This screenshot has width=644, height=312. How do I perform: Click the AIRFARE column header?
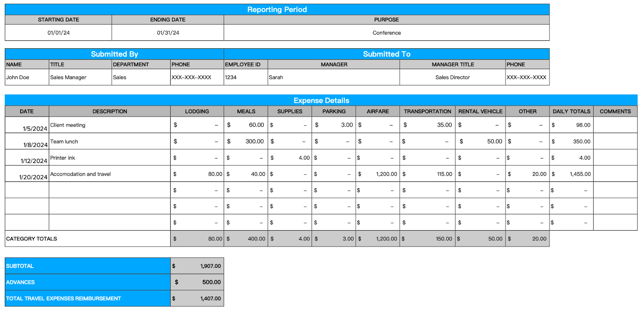[x=378, y=111]
